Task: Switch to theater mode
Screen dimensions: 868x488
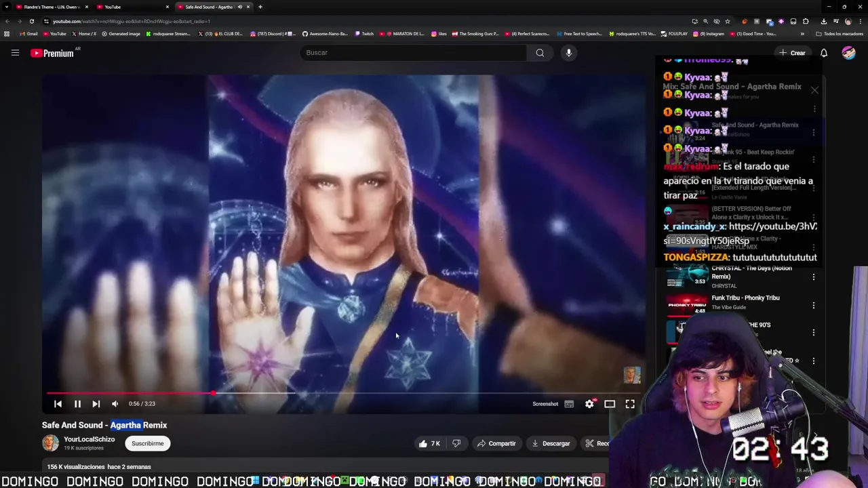Action: [610, 404]
